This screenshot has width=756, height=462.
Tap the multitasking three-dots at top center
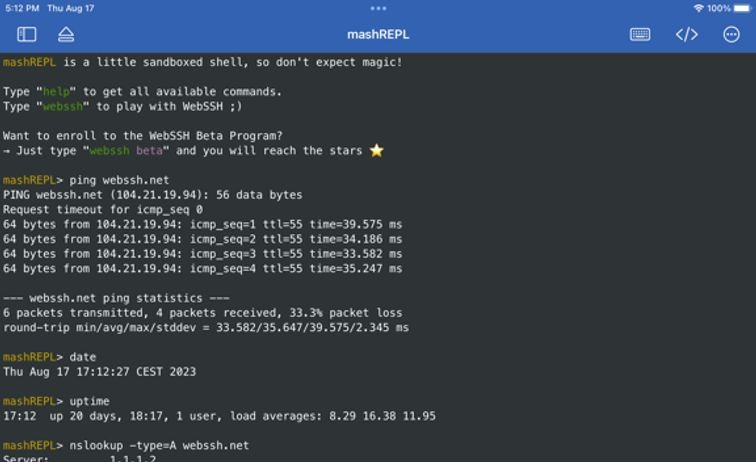[x=378, y=8]
